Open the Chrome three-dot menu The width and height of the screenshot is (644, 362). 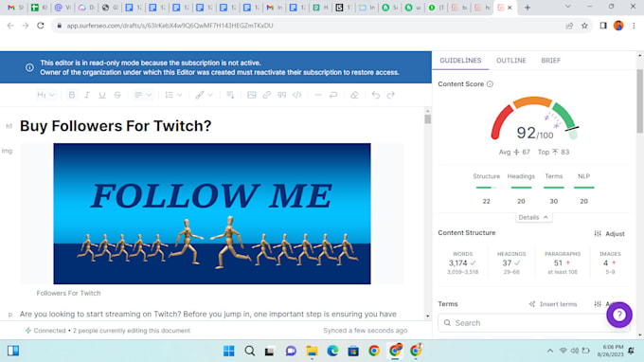[x=634, y=26]
